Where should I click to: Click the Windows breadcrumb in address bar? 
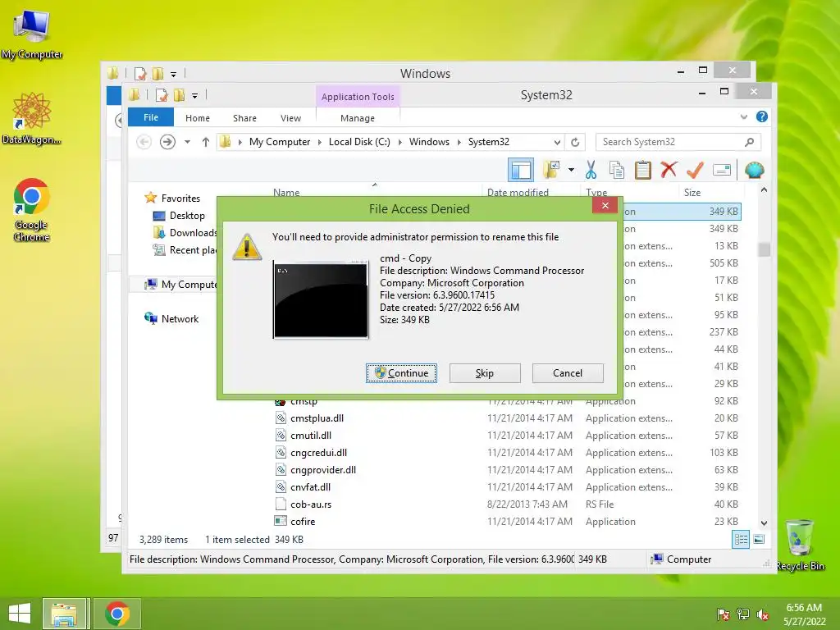[429, 142]
